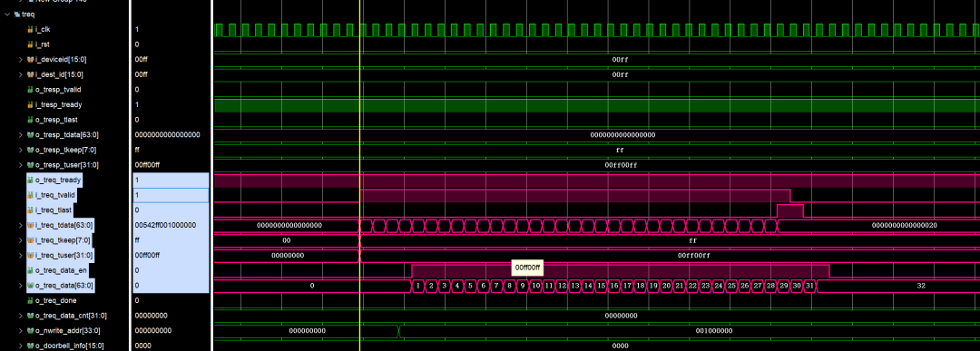Click the bus icon beside i_treq_tkeep[7:0]
This screenshot has height=351, width=980.
30,239
